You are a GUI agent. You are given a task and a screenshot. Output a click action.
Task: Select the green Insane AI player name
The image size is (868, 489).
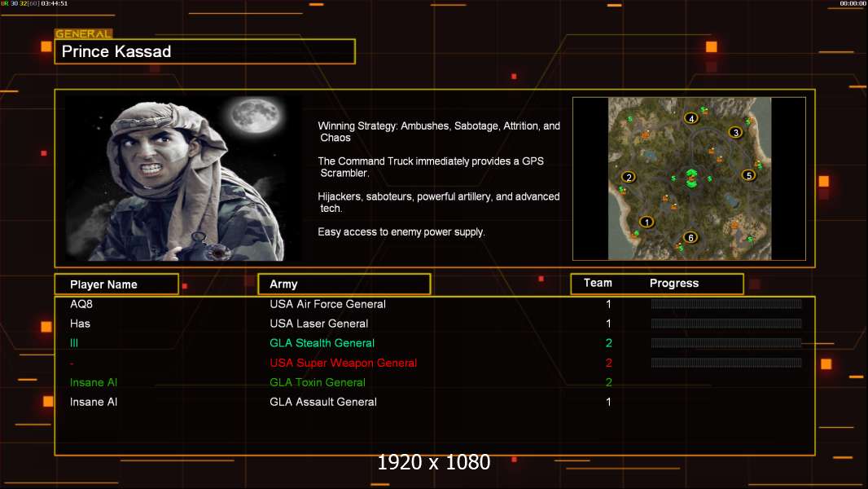point(94,383)
